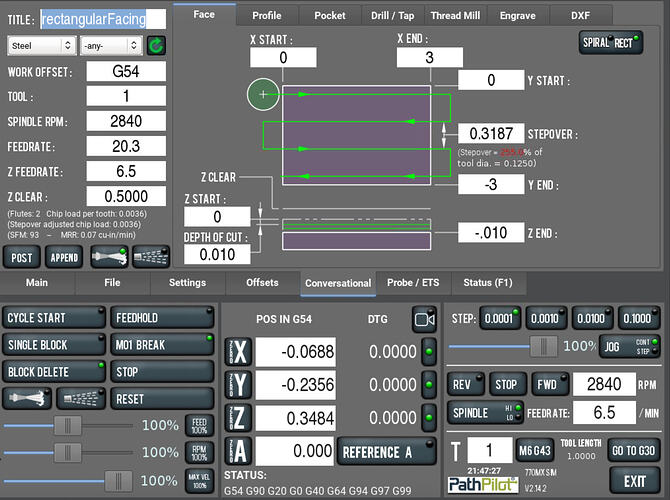Toggle BLOCK DELETE option
This screenshot has width=670, height=500.
point(54,372)
